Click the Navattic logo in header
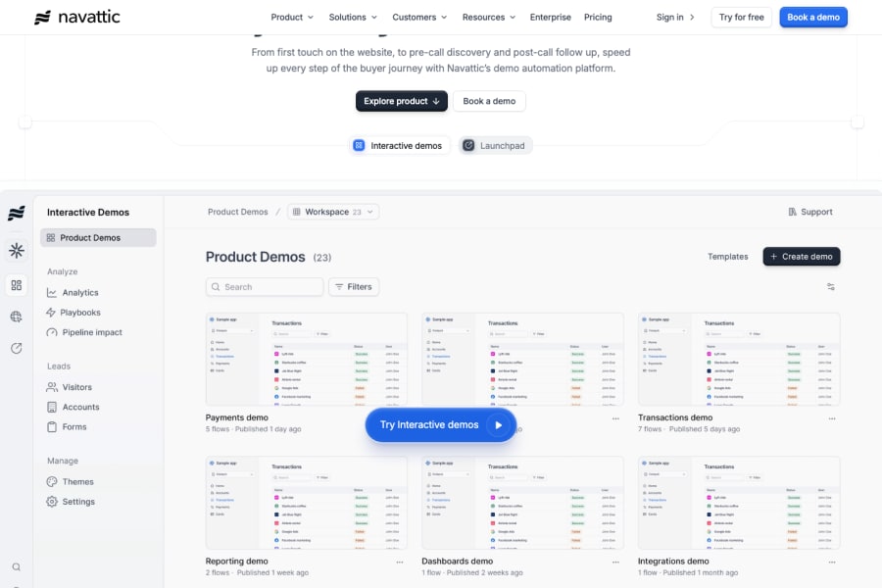The width and height of the screenshot is (882, 588). pos(77,17)
